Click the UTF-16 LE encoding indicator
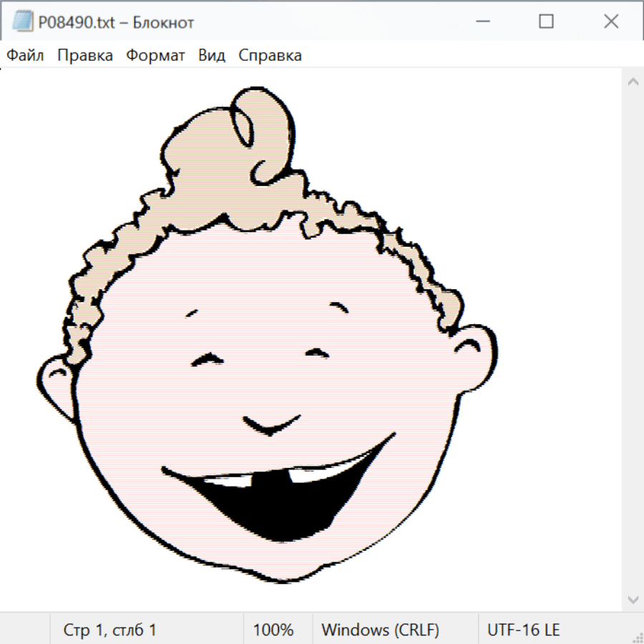This screenshot has width=644, height=644. click(523, 630)
